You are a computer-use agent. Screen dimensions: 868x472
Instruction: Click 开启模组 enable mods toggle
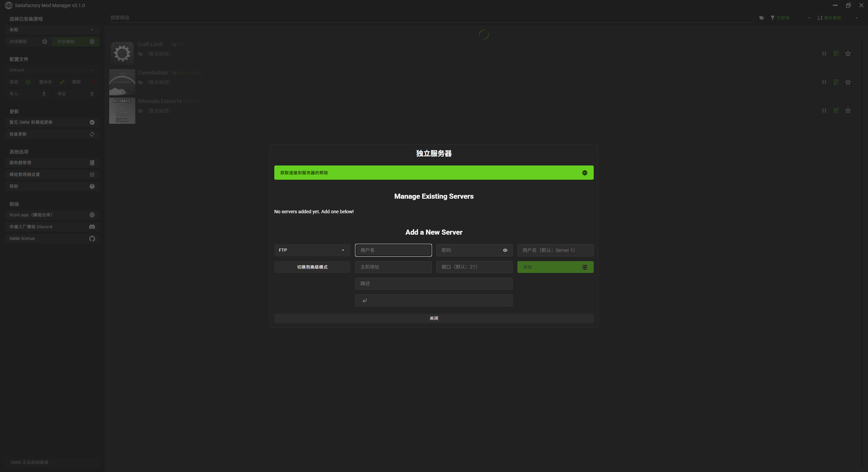coord(76,42)
